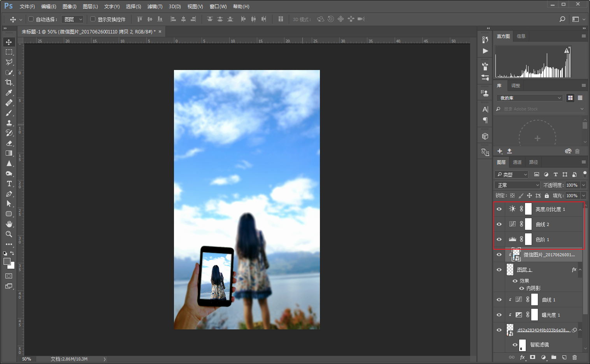Open the 正常 blend mode dropdown
The height and width of the screenshot is (364, 590).
coord(517,185)
